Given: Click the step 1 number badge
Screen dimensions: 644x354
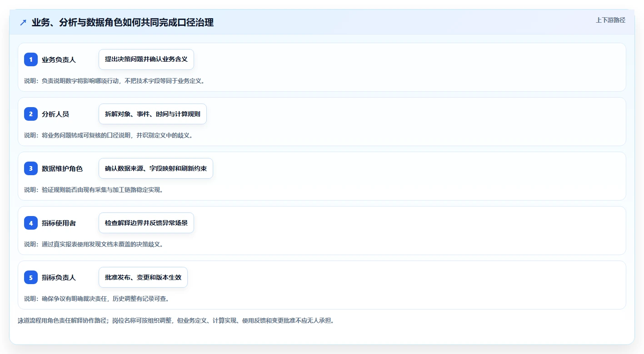Looking at the screenshot, I should pos(31,59).
